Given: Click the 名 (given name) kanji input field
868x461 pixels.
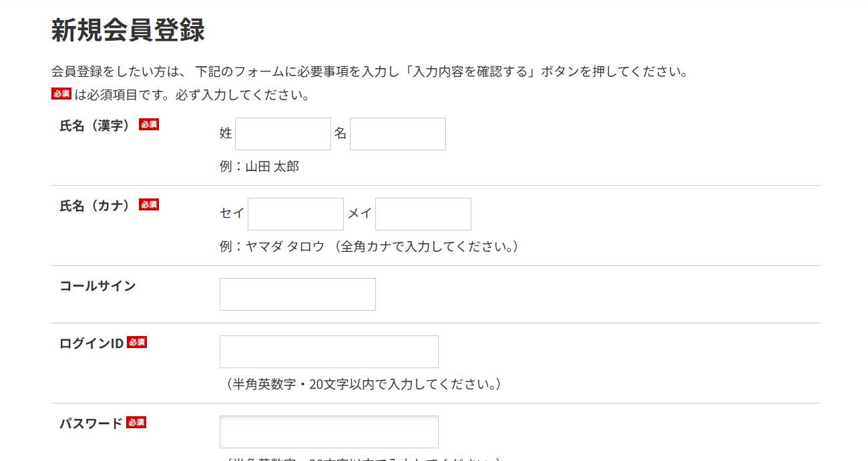Looking at the screenshot, I should tap(397, 134).
